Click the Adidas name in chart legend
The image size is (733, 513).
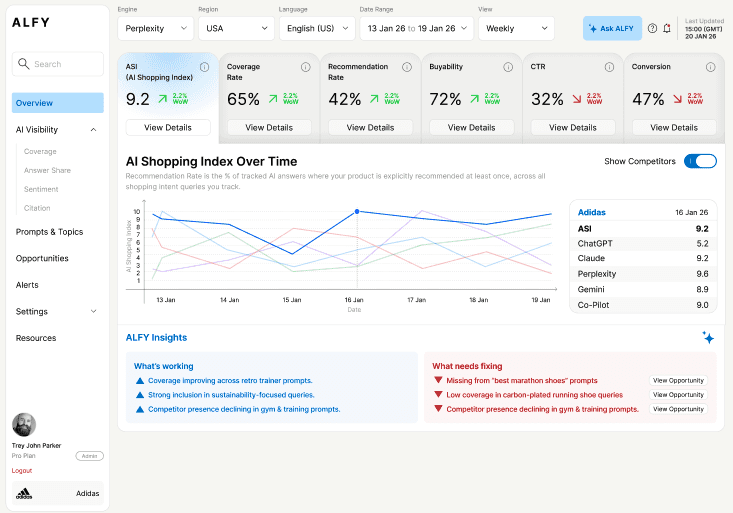tap(591, 212)
